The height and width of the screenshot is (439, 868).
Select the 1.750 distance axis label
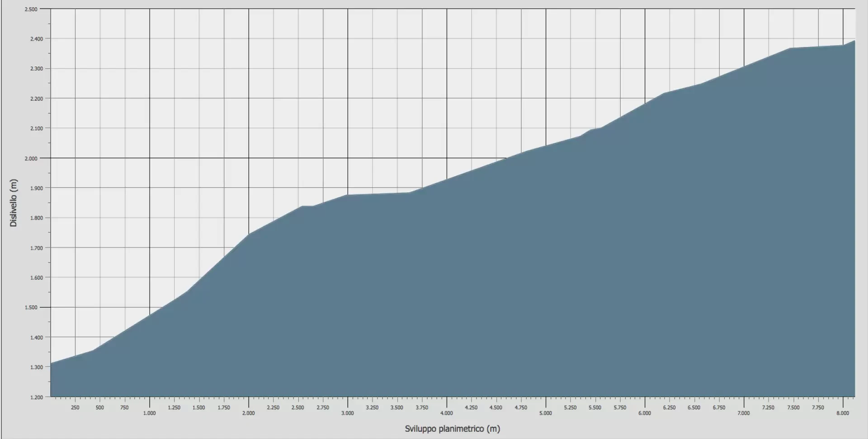(224, 407)
